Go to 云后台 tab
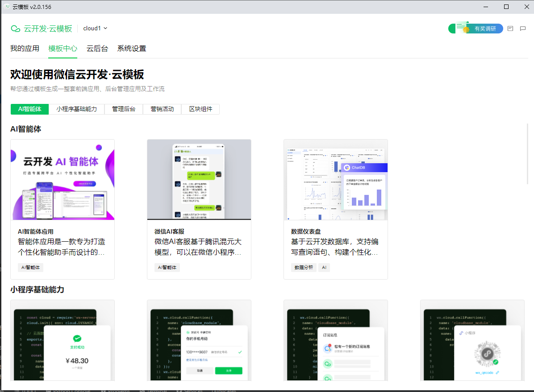This screenshot has height=392, width=534. coord(97,48)
